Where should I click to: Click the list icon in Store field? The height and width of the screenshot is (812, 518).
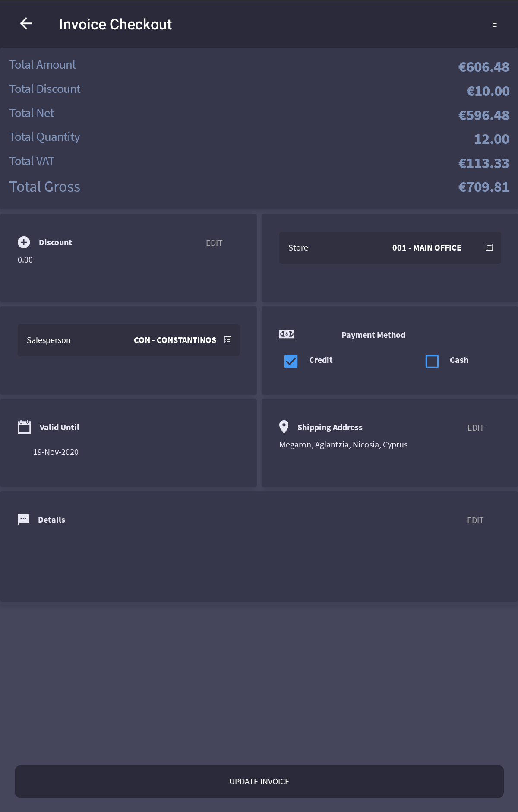[489, 247]
